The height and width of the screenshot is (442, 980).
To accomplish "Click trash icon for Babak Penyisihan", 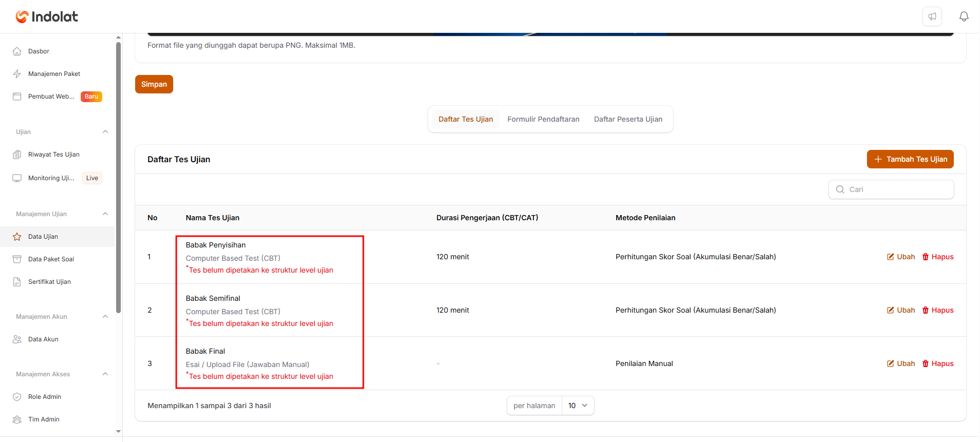I will coord(926,257).
